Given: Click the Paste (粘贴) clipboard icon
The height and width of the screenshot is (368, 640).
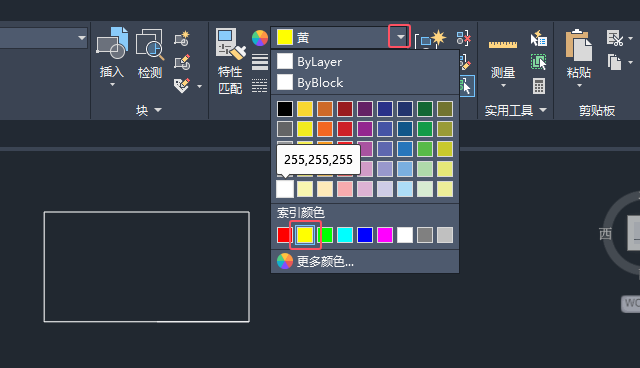Looking at the screenshot, I should pos(578,45).
